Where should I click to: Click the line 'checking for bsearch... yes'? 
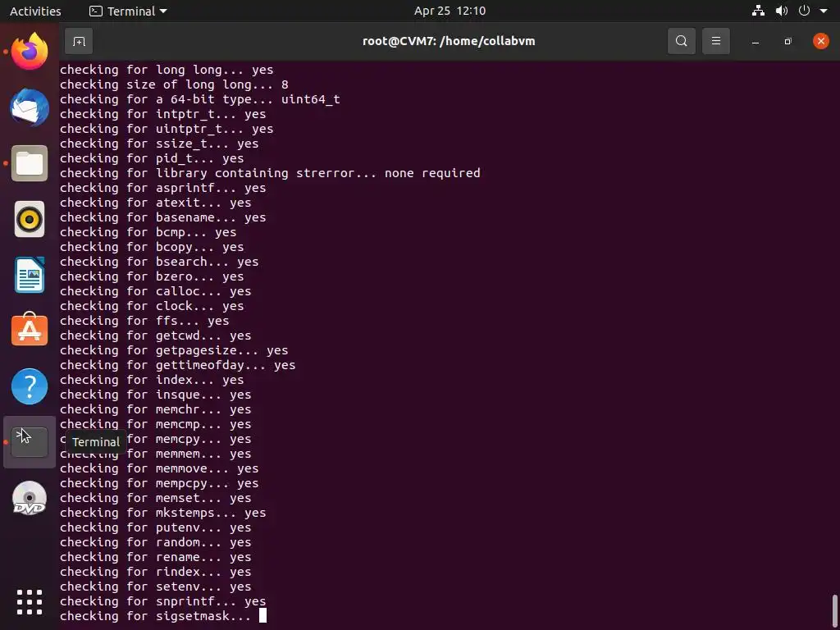[158, 262]
